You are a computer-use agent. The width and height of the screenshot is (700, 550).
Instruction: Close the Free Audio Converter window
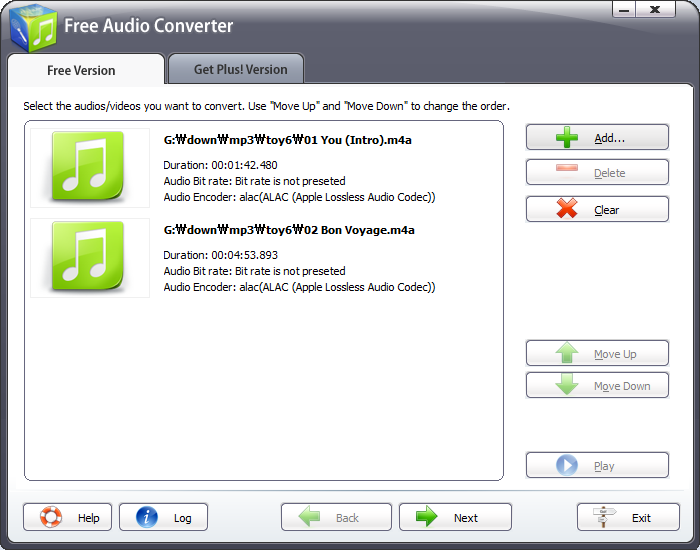click(x=655, y=10)
